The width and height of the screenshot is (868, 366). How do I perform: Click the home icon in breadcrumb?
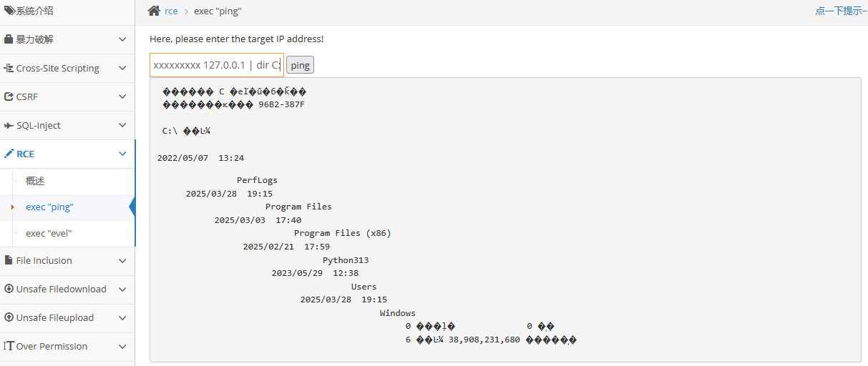(x=154, y=11)
